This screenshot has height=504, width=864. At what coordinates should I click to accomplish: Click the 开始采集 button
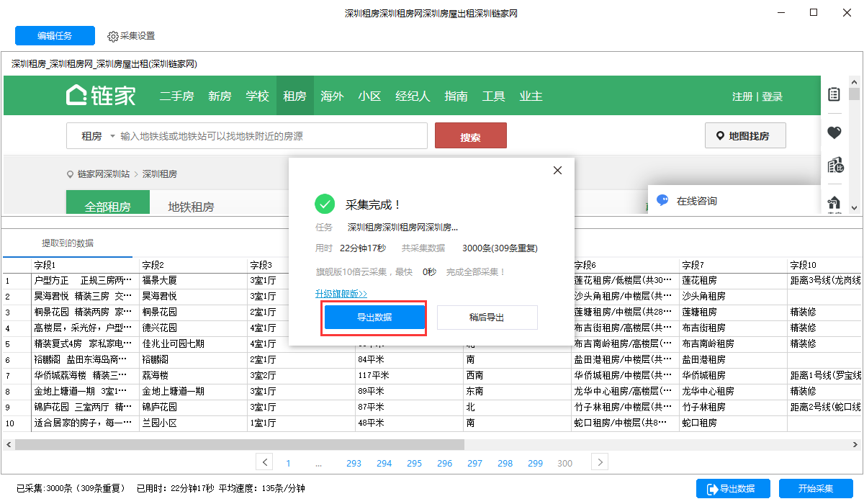point(816,489)
